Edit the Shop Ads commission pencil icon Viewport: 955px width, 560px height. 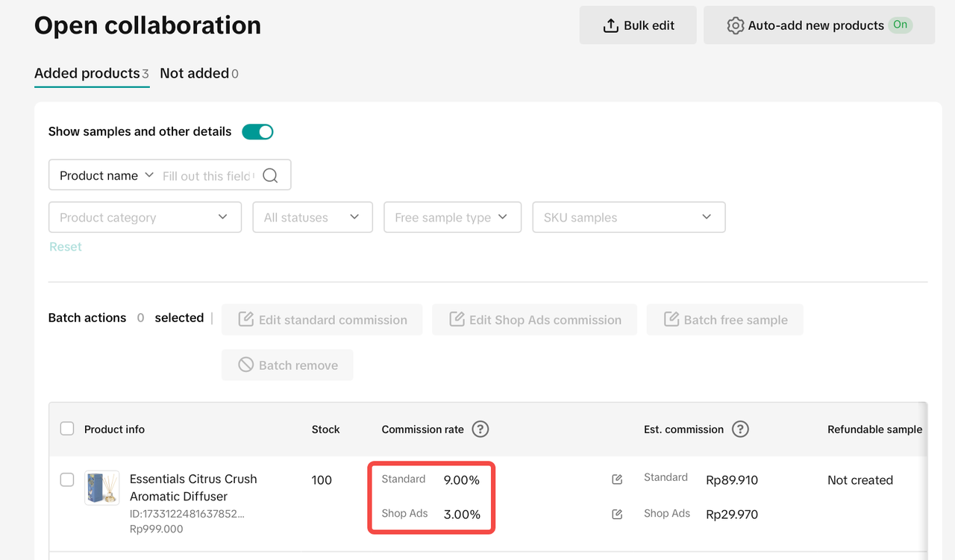(x=617, y=515)
